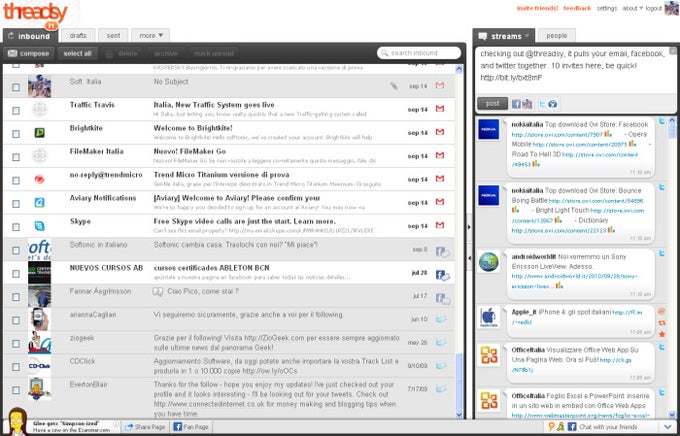Screen dimensions: 680x436
Task: Click the select all button
Action: (x=77, y=53)
